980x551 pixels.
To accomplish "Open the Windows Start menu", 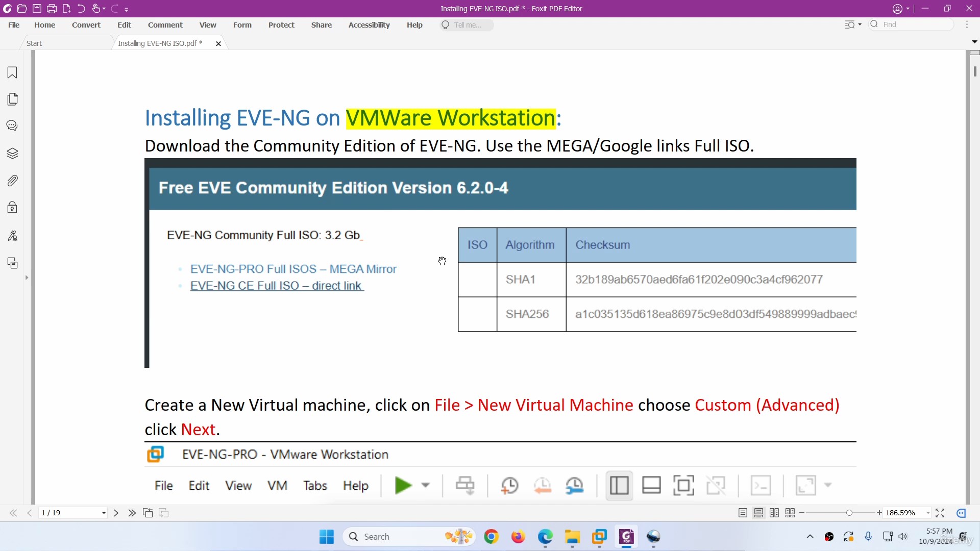I will coord(327,537).
